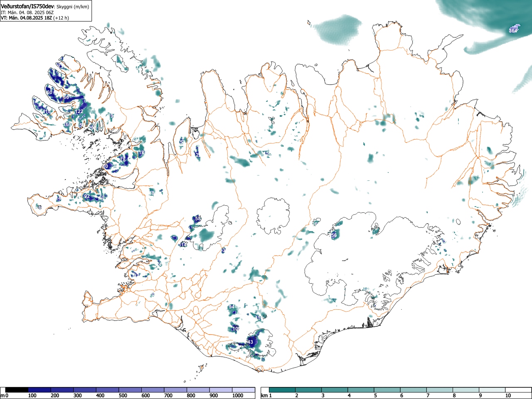The height and width of the screenshot is (399, 532).
Task: Pick the 2–3 km legend swatch
Action: coord(309,390)
